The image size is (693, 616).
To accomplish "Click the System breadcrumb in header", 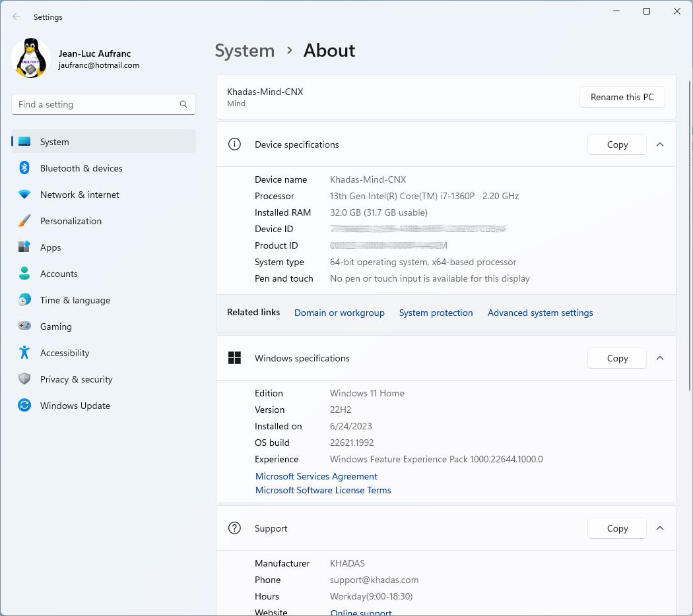I will point(244,51).
